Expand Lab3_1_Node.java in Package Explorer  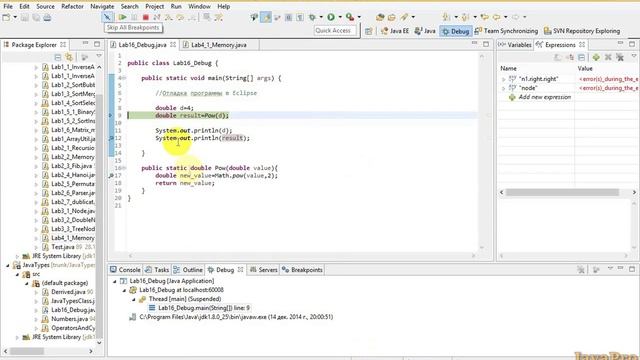pyautogui.click(x=36, y=212)
